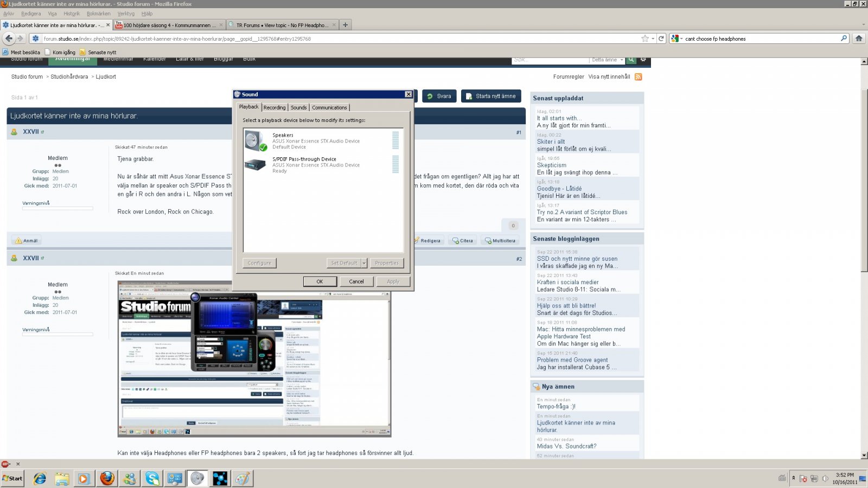Select the Playback tab
The width and height of the screenshot is (868, 488).
[x=249, y=107]
